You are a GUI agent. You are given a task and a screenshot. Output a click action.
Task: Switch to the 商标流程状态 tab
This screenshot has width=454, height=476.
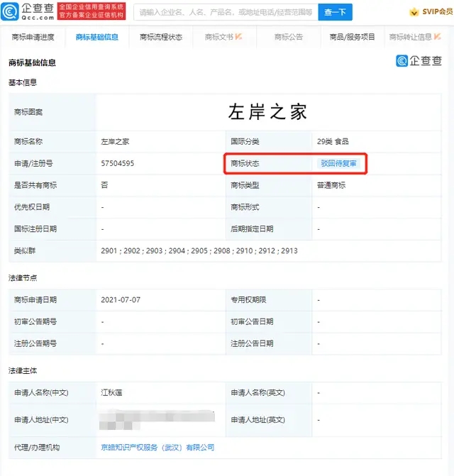161,37
